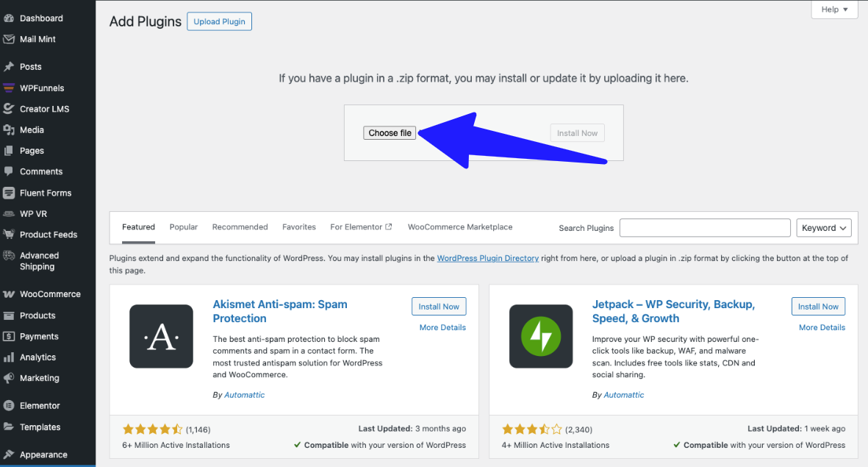The height and width of the screenshot is (467, 868).
Task: Switch to the Popular tab
Action: pos(183,227)
